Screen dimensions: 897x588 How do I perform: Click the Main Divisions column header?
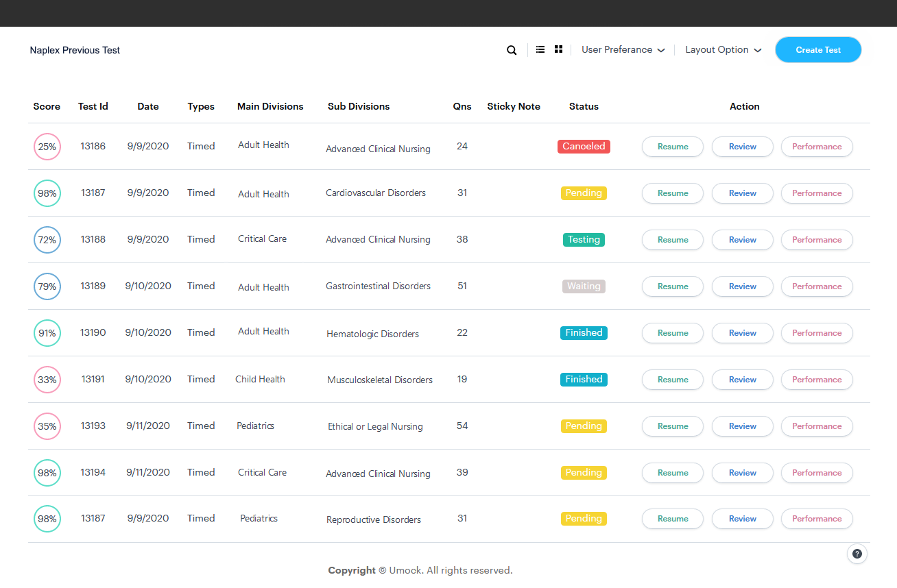tap(270, 106)
